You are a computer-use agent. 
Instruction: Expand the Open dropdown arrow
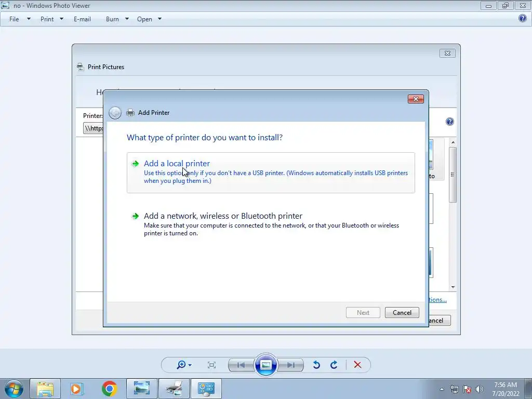coord(160,19)
